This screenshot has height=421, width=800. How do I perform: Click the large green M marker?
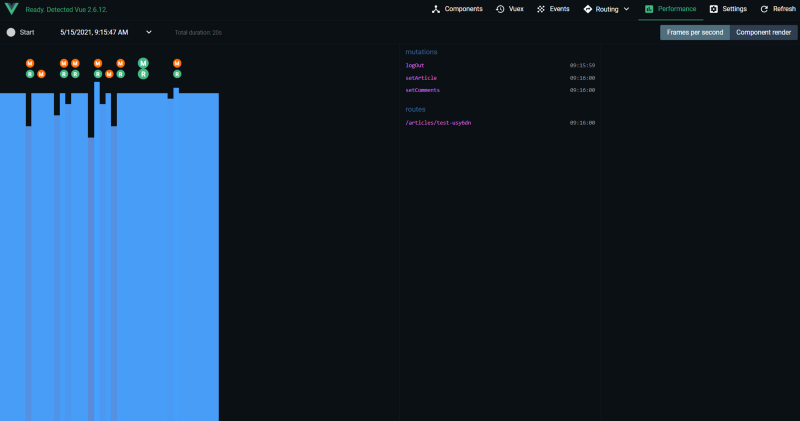143,63
